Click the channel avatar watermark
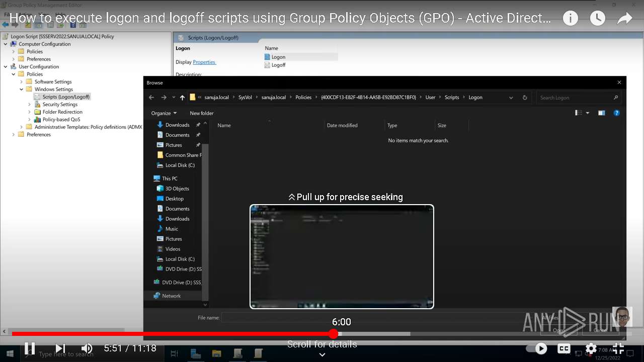Viewport: 644px width, 362px height. tap(622, 317)
